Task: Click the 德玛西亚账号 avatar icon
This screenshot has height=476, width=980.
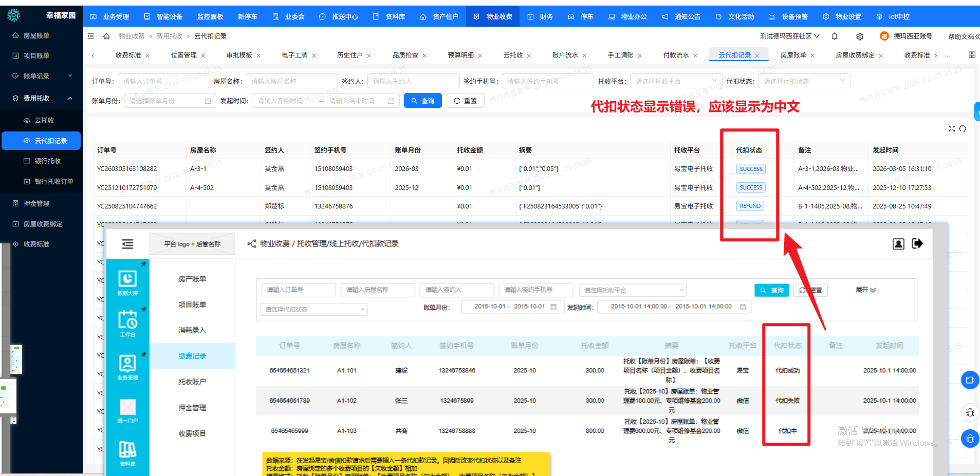Action: [x=883, y=36]
